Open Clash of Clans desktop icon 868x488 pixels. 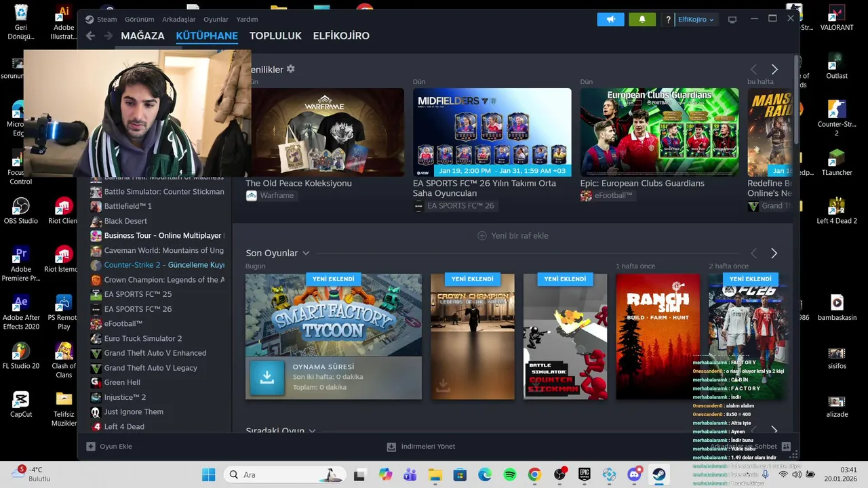point(63,360)
